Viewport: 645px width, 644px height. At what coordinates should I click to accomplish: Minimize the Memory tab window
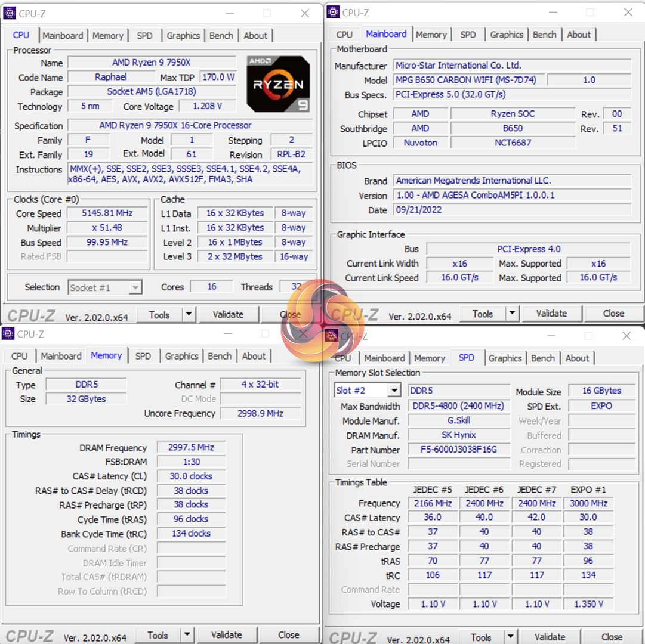[228, 334]
